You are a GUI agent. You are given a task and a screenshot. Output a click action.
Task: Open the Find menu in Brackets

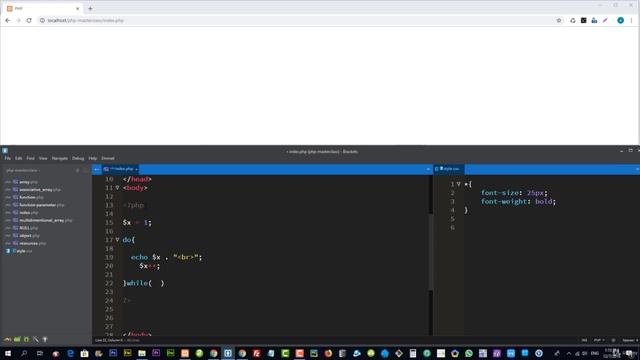click(x=31, y=158)
